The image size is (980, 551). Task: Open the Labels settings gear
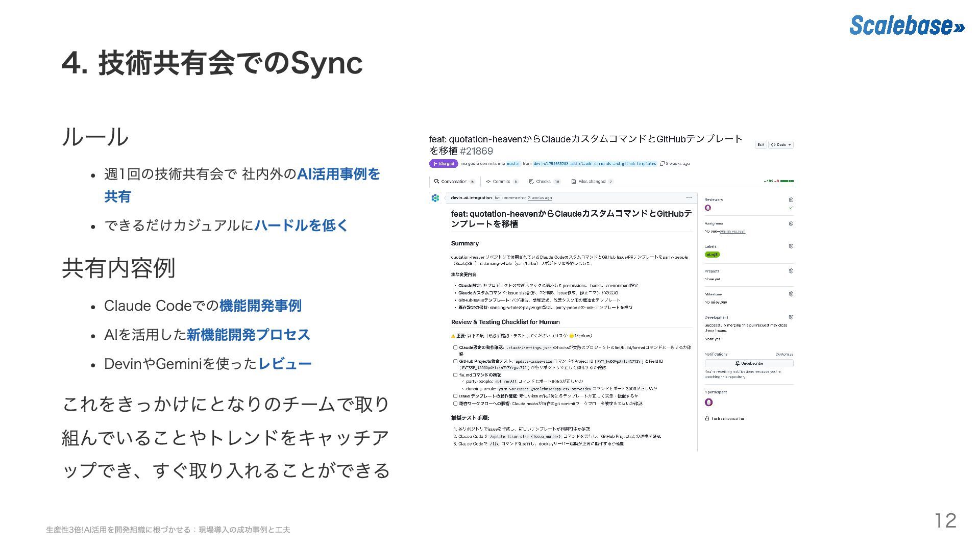791,246
